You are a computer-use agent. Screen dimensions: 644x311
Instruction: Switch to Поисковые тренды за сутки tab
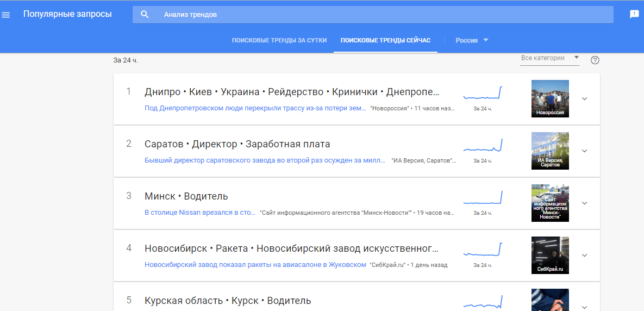(x=279, y=41)
